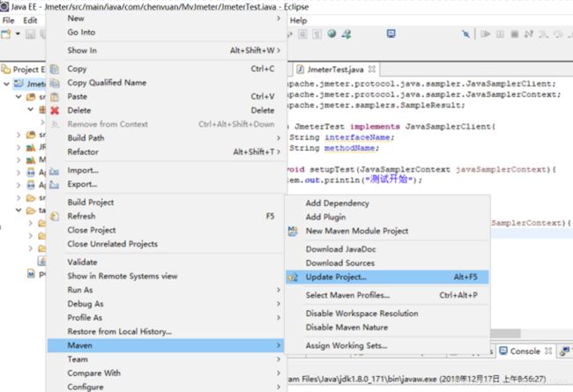
Task: Expand the Show In submenu arrow
Action: [279, 50]
